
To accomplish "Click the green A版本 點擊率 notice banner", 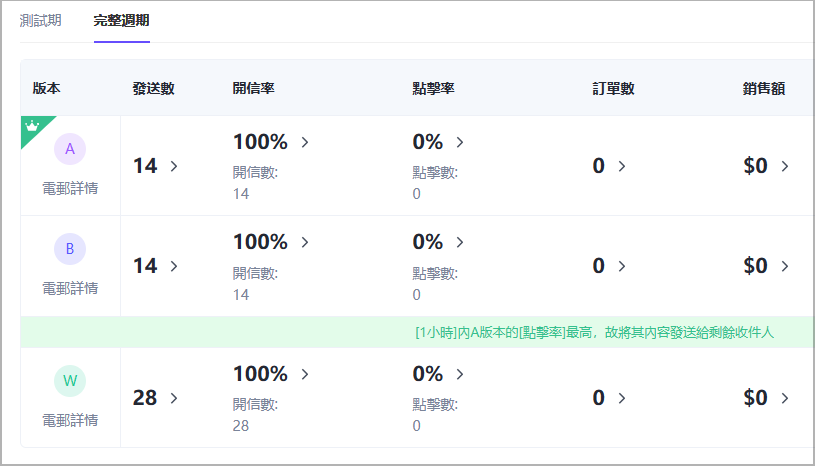I will 594,332.
